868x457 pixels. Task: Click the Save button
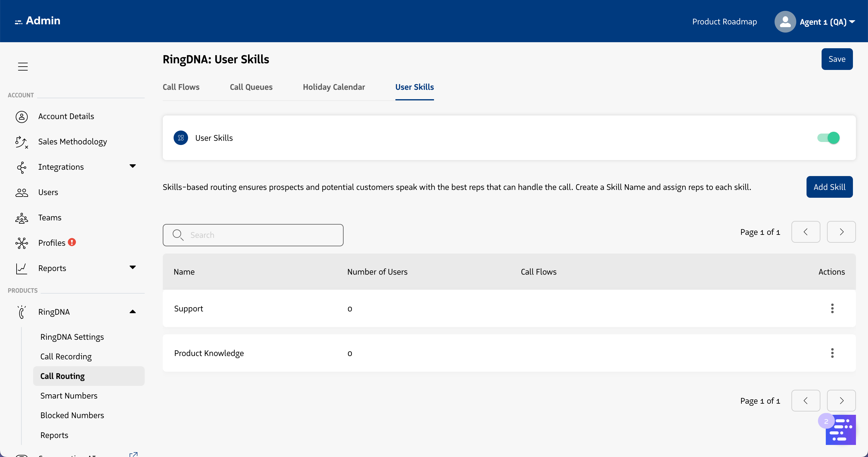click(837, 59)
